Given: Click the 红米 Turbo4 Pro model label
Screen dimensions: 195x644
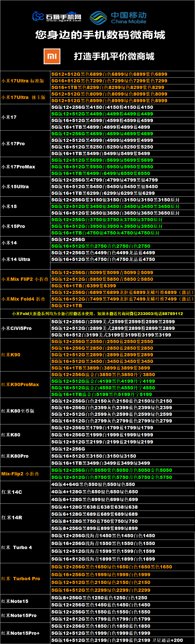Looking at the screenshot, I should [21, 579].
